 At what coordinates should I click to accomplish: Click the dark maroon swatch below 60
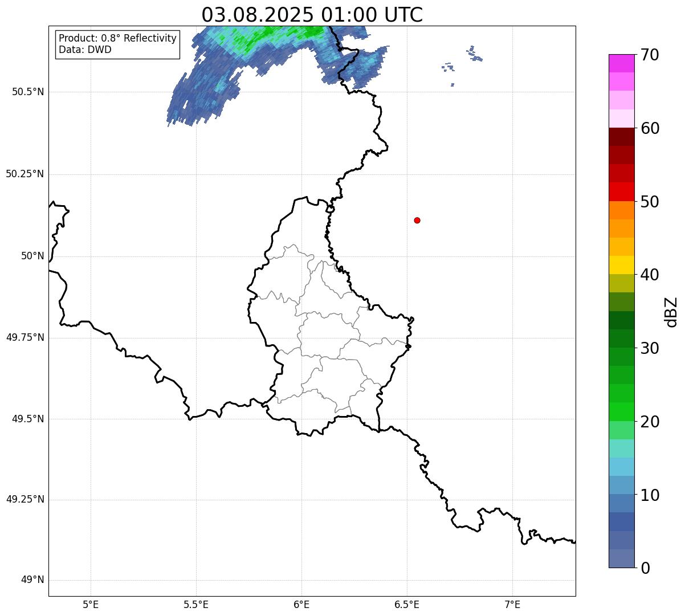pos(621,137)
